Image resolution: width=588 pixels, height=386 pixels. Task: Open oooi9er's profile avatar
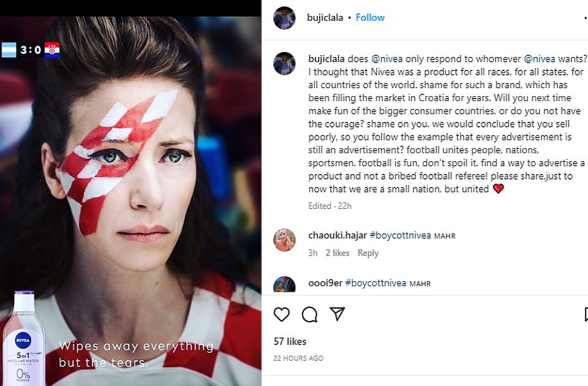[284, 284]
